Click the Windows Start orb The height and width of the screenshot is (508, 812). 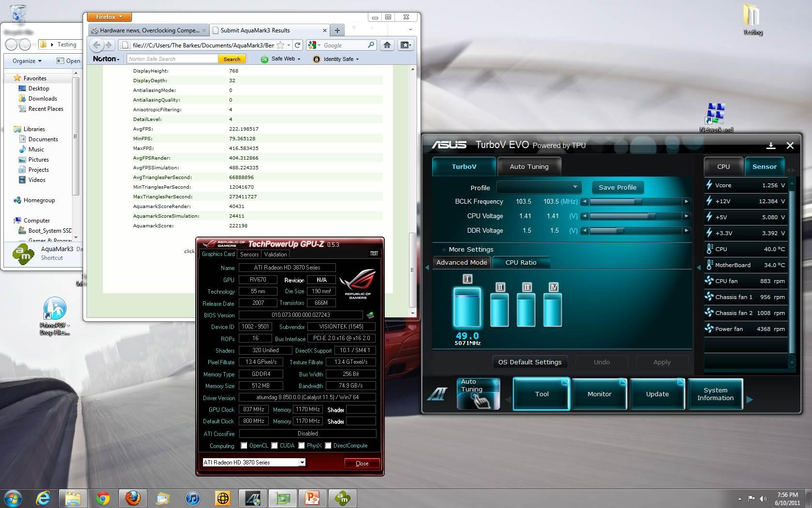coord(13,498)
